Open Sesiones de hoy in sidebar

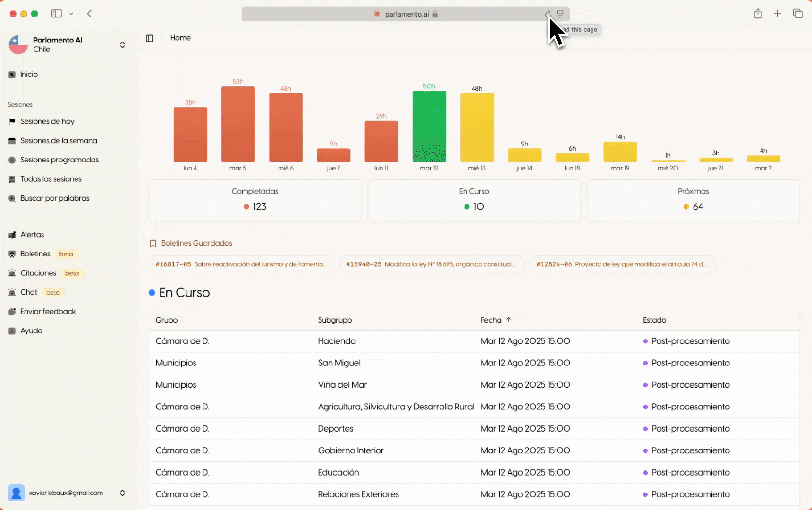[x=47, y=121]
